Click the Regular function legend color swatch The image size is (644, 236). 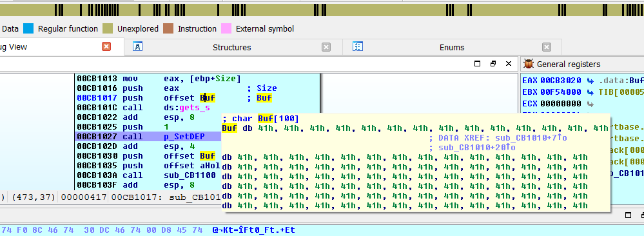pos(28,29)
